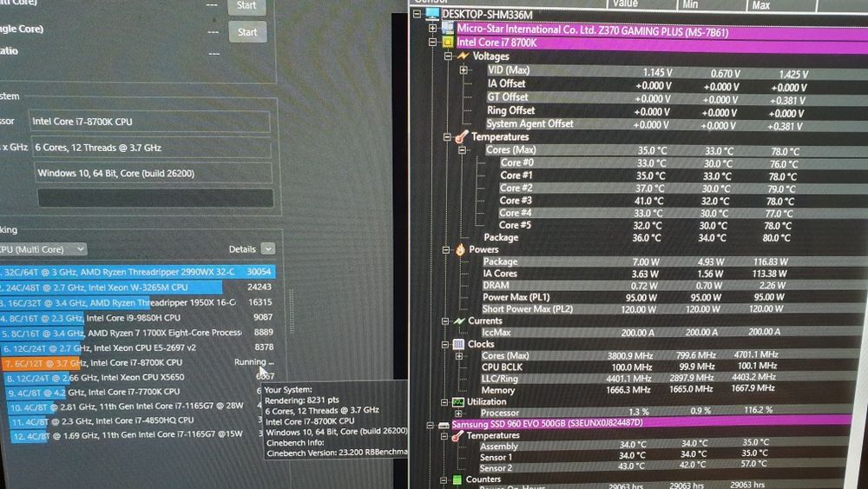Click the Value column header
868x489 pixels.
tap(641, 4)
